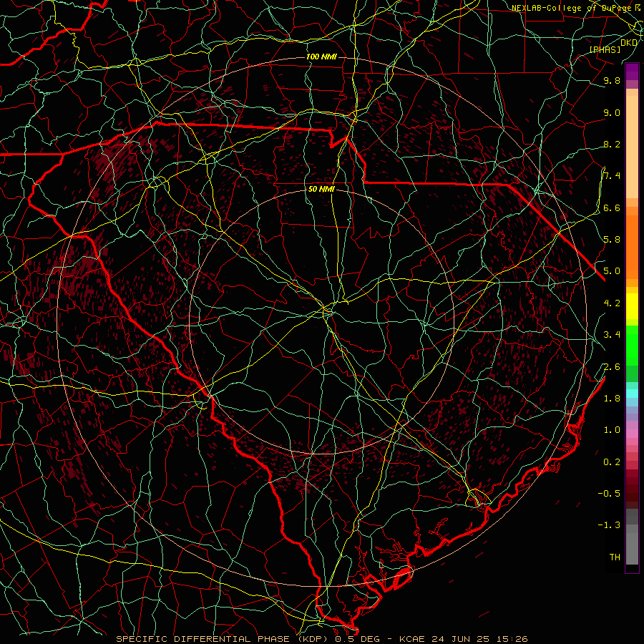The width and height of the screenshot is (644, 644).
Task: Select the 1.0 legend value
Action: click(612, 429)
